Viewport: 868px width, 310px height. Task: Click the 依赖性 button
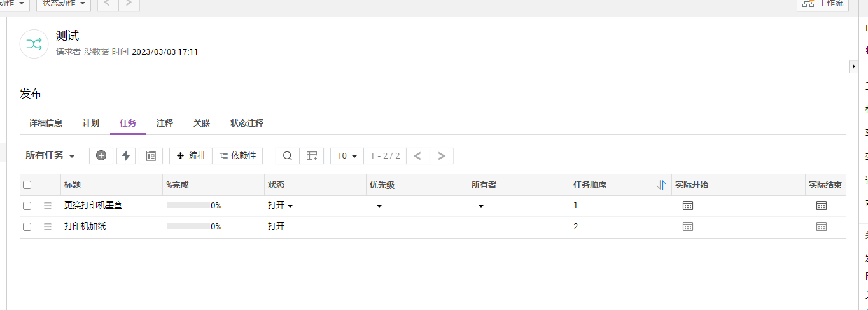click(237, 156)
